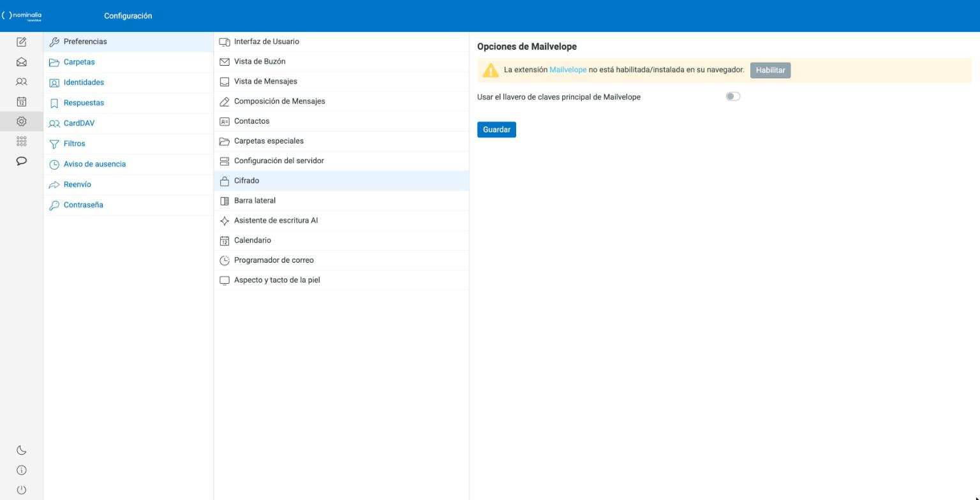This screenshot has width=980, height=500.
Task: Follow the Mailvelope extension link
Action: pyautogui.click(x=568, y=70)
